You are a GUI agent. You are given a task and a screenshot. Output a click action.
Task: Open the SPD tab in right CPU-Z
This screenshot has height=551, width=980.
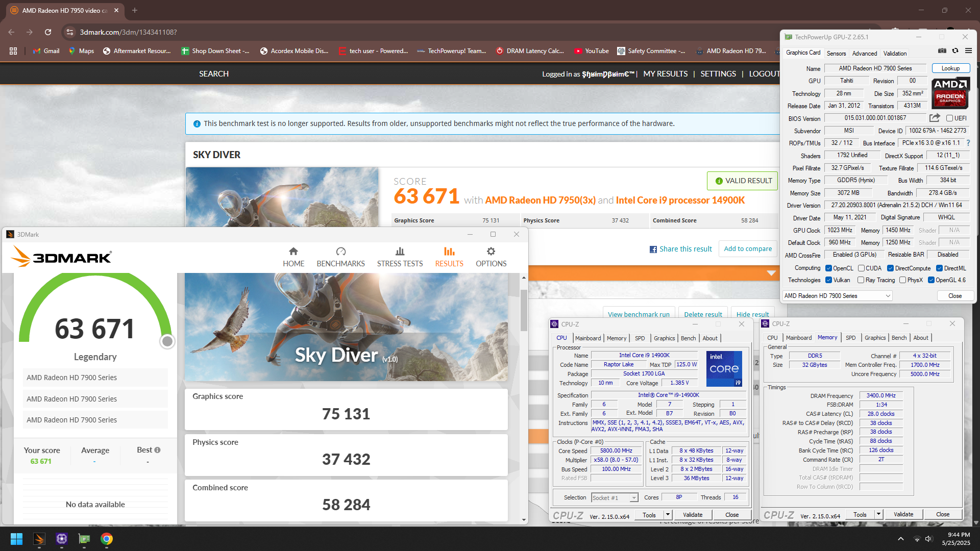coord(850,338)
